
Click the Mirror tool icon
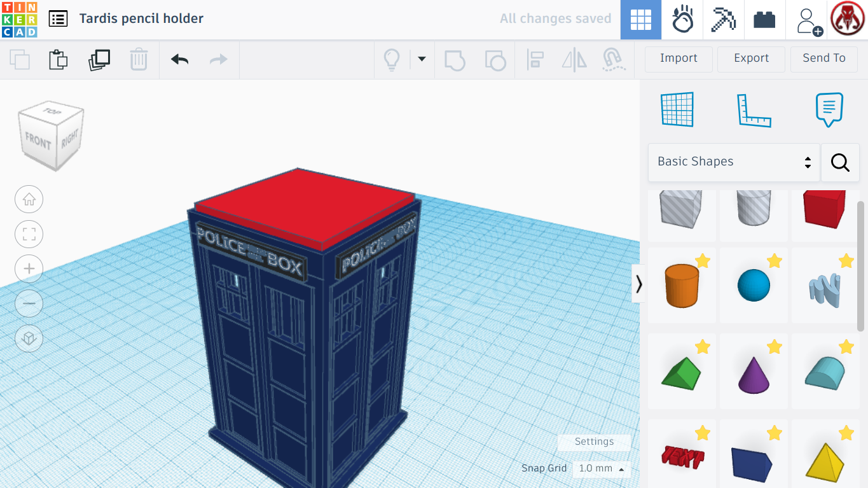(574, 60)
